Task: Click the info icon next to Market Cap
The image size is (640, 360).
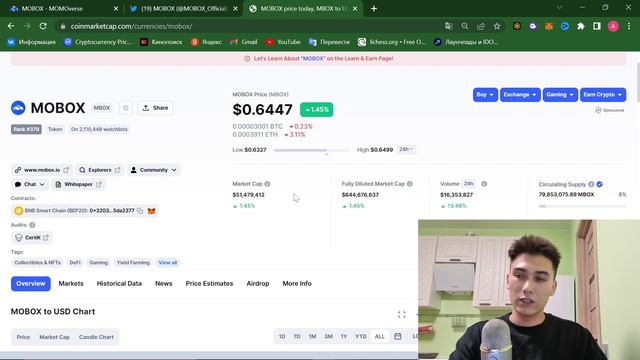Action: [267, 184]
